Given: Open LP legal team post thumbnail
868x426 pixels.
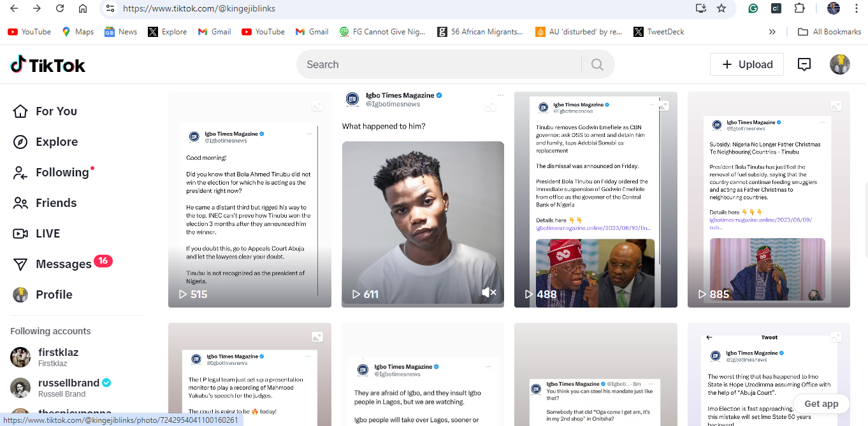Looking at the screenshot, I should [x=249, y=374].
